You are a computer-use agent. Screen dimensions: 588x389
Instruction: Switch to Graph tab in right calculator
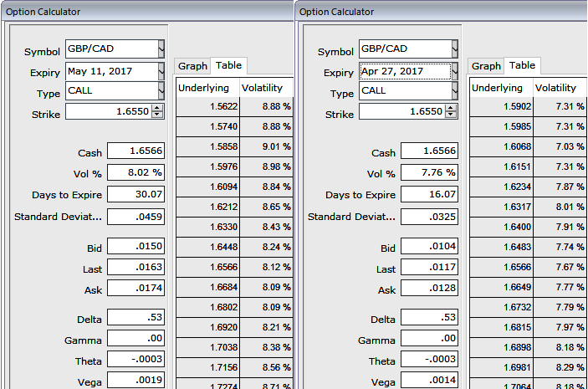tap(486, 66)
